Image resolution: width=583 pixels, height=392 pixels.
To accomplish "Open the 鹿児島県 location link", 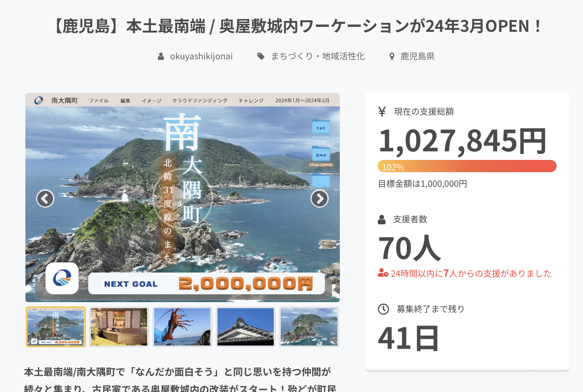I will (x=418, y=56).
